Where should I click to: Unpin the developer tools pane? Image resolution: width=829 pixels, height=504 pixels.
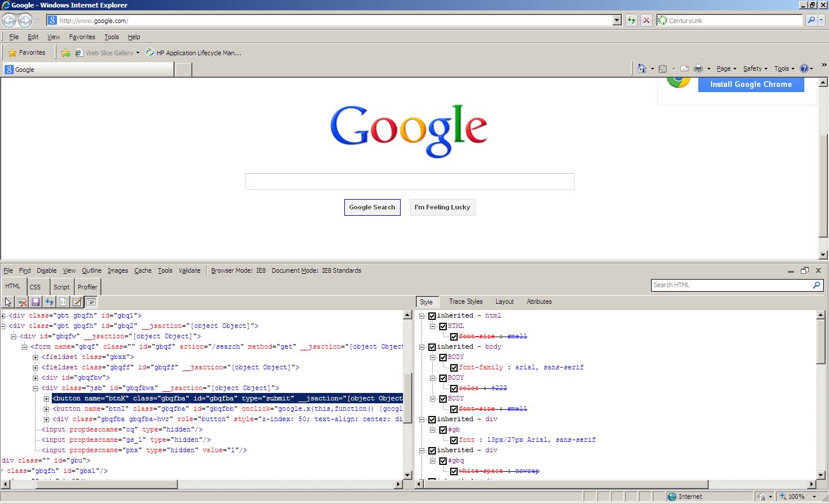[805, 270]
